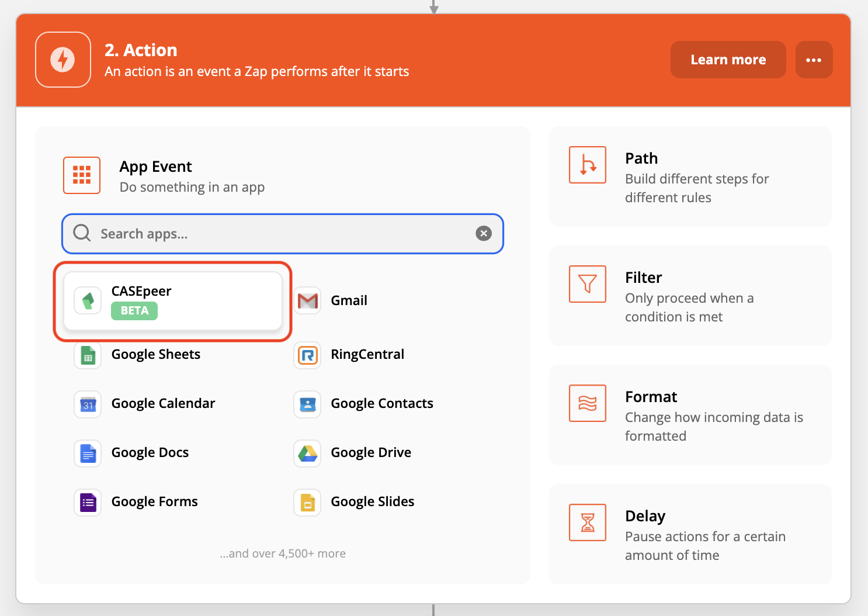
Task: Click the Path branching icon
Action: (588, 165)
